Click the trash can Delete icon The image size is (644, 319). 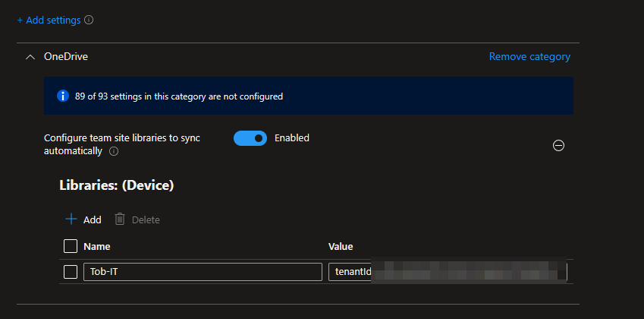120,220
